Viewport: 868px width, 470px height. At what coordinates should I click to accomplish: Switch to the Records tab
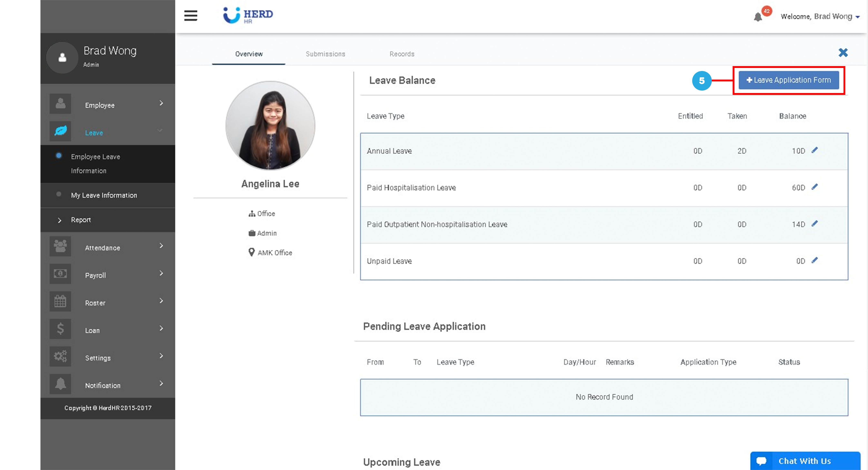pos(402,54)
